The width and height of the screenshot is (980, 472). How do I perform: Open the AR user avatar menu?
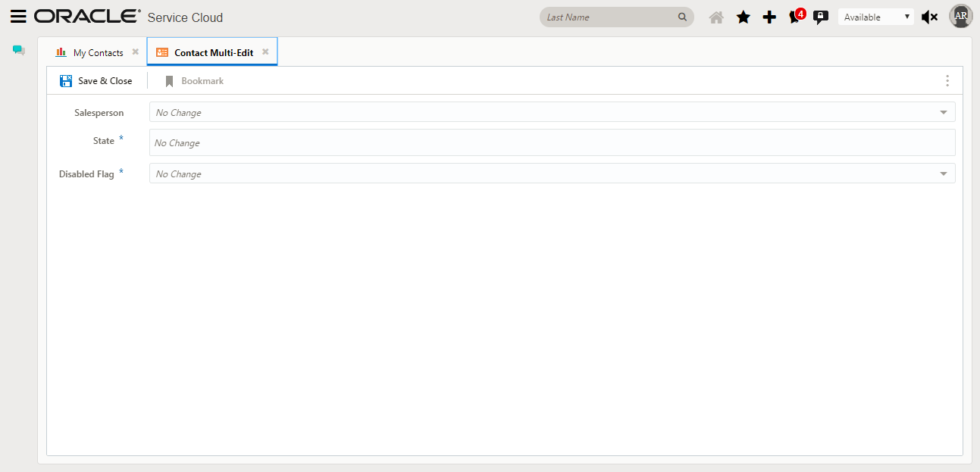tap(960, 16)
